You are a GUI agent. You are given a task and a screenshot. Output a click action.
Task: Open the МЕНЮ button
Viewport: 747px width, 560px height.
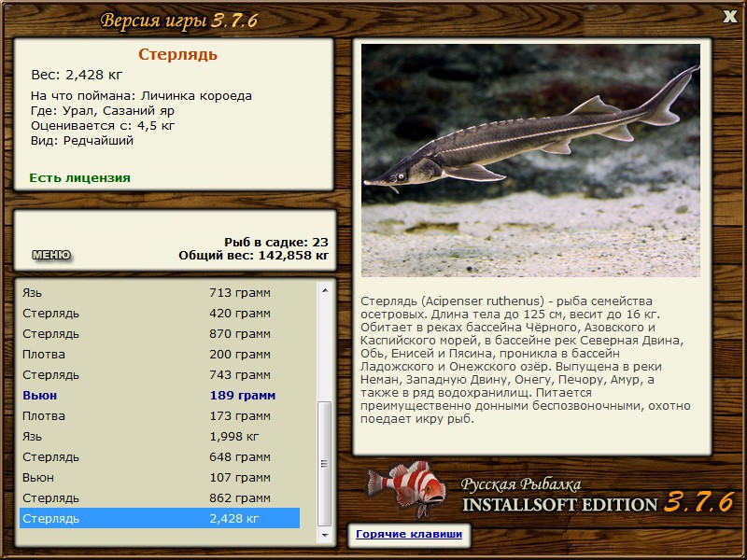(51, 255)
